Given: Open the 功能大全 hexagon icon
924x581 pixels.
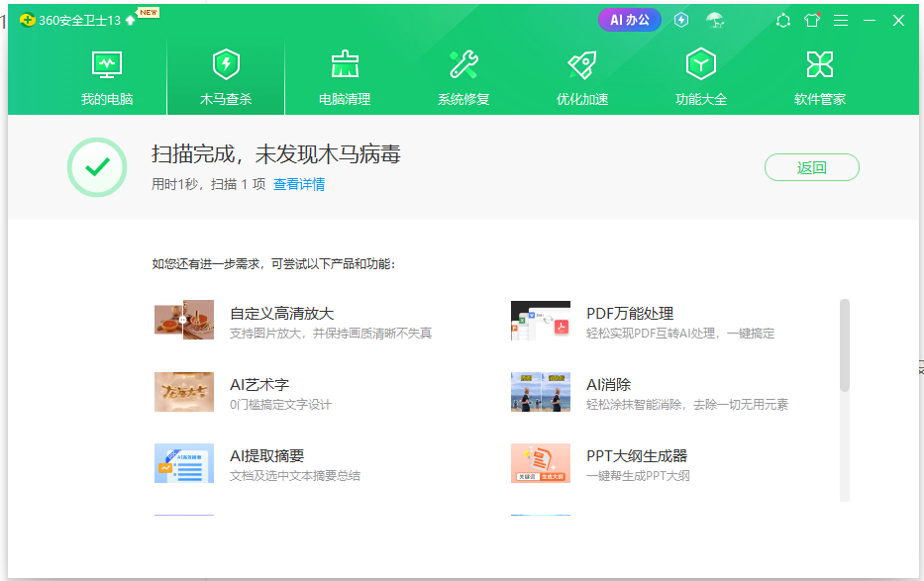Looking at the screenshot, I should [700, 64].
